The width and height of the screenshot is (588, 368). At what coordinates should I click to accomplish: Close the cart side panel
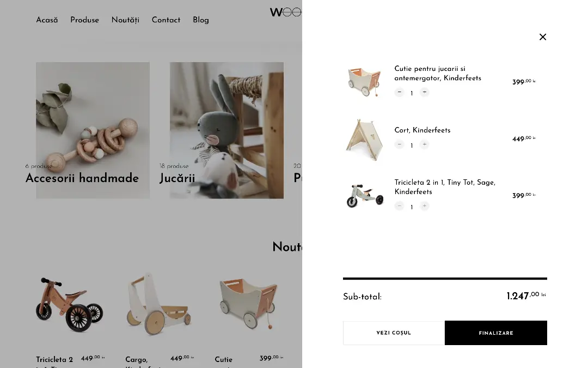pos(543,37)
